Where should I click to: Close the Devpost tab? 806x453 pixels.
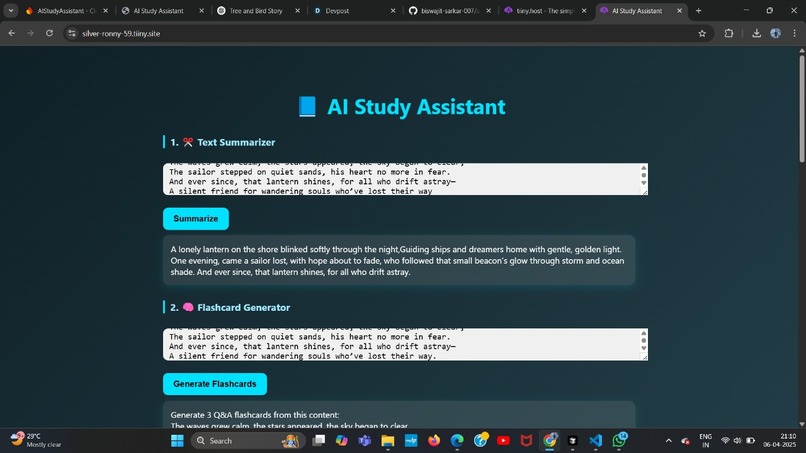393,11
